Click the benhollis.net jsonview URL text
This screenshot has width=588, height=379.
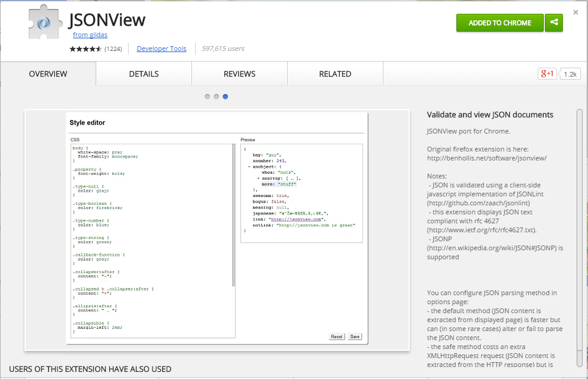pos(487,158)
